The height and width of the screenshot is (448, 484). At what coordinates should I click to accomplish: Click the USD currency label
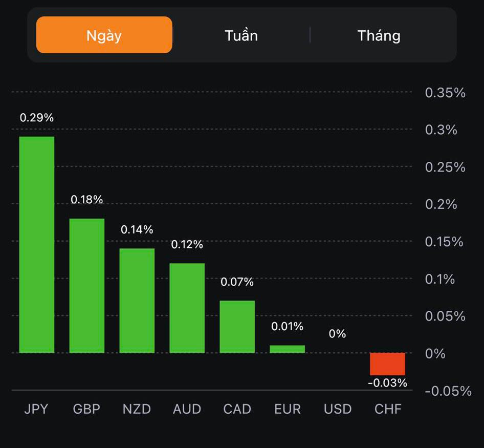(338, 409)
